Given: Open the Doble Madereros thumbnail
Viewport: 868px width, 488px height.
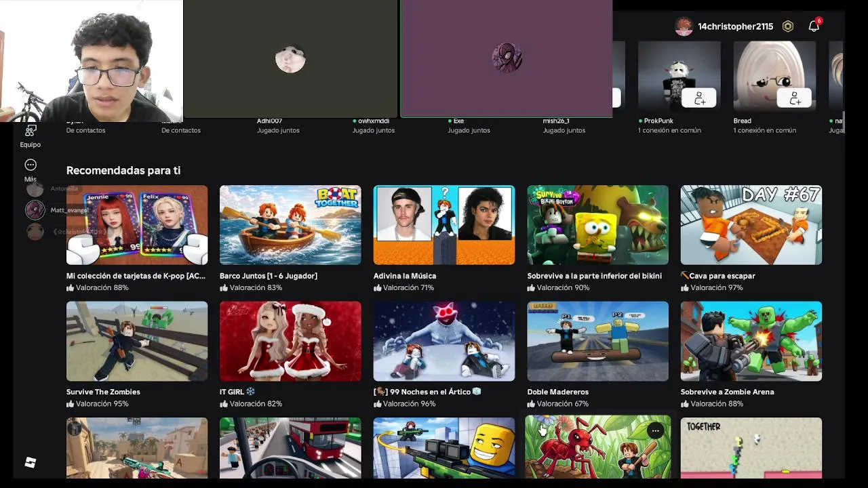Looking at the screenshot, I should (597, 341).
